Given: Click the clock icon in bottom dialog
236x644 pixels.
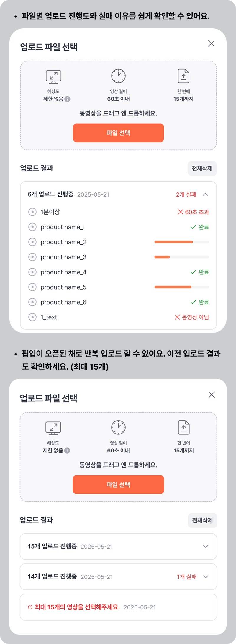Looking at the screenshot, I should [118, 427].
